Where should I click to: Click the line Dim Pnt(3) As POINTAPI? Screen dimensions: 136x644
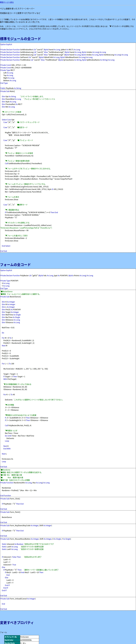coord(11,310)
